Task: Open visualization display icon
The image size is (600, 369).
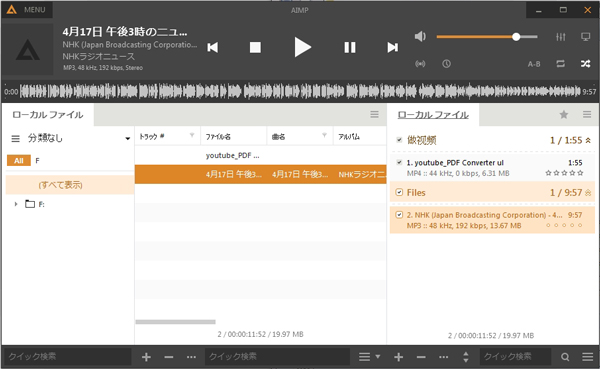Action: (x=585, y=37)
